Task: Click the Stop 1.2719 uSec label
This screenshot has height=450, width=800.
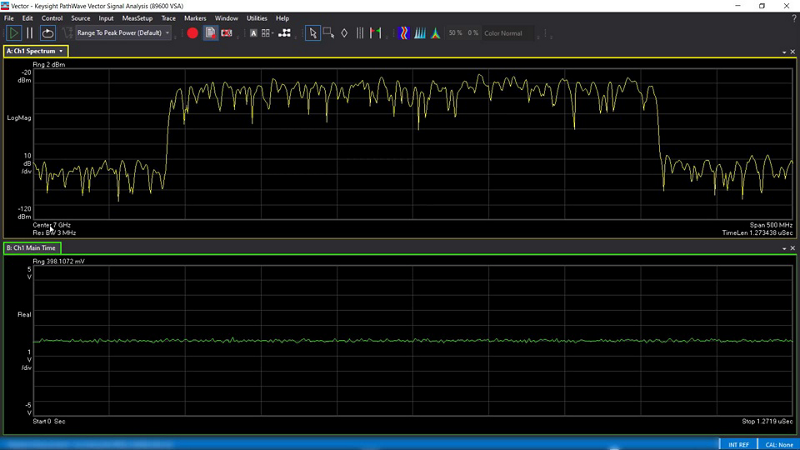Action: click(767, 421)
